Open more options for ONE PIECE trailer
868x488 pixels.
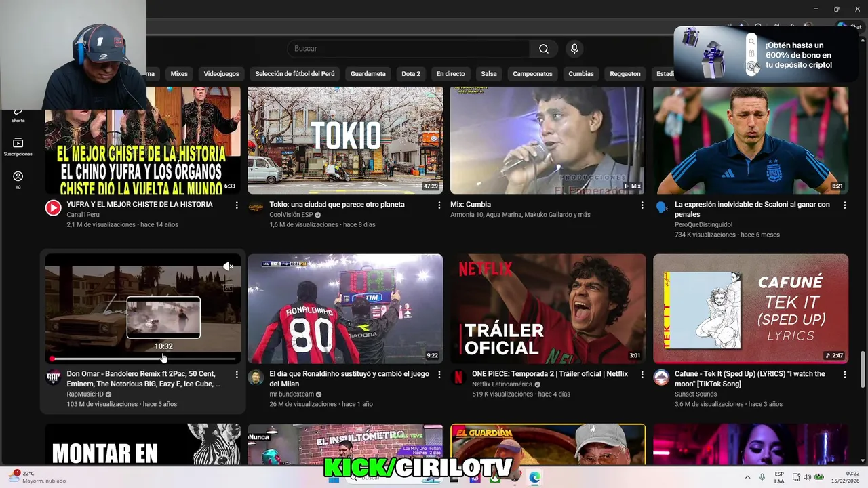[642, 374]
